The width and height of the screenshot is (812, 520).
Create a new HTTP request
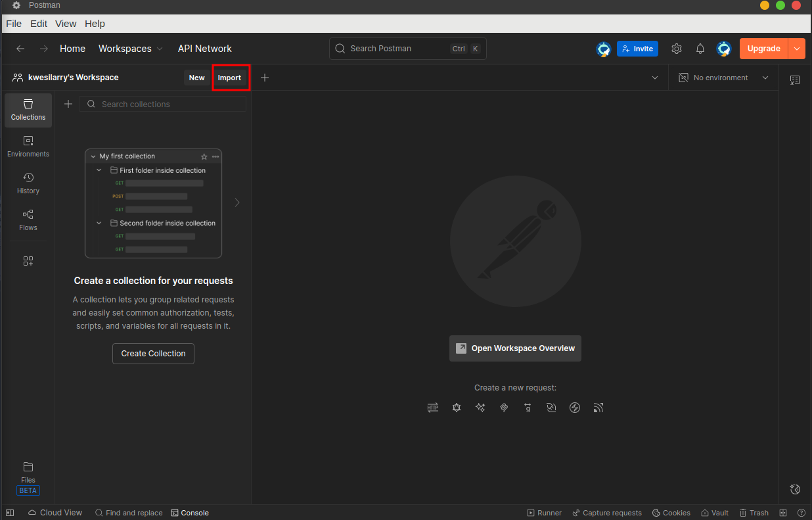(433, 408)
